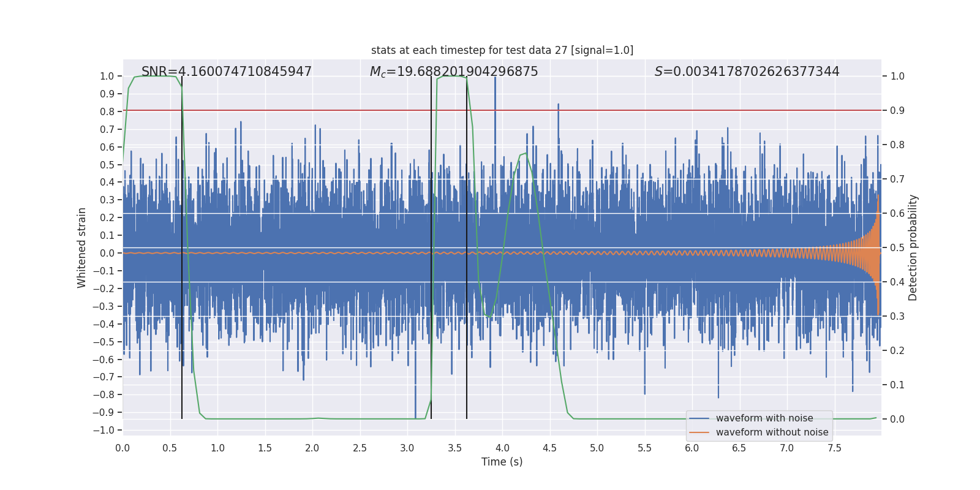Viewport: 980px width, 490px height.
Task: Click the Mc chirp mass annotation
Action: pos(454,72)
